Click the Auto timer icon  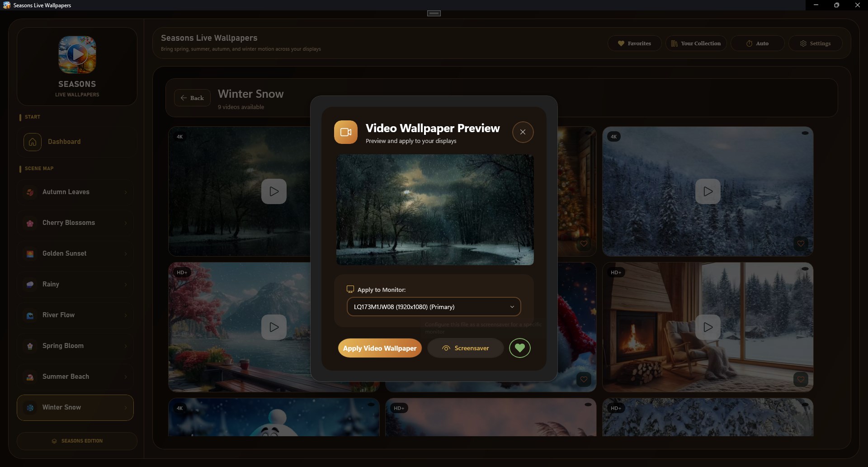pos(749,43)
